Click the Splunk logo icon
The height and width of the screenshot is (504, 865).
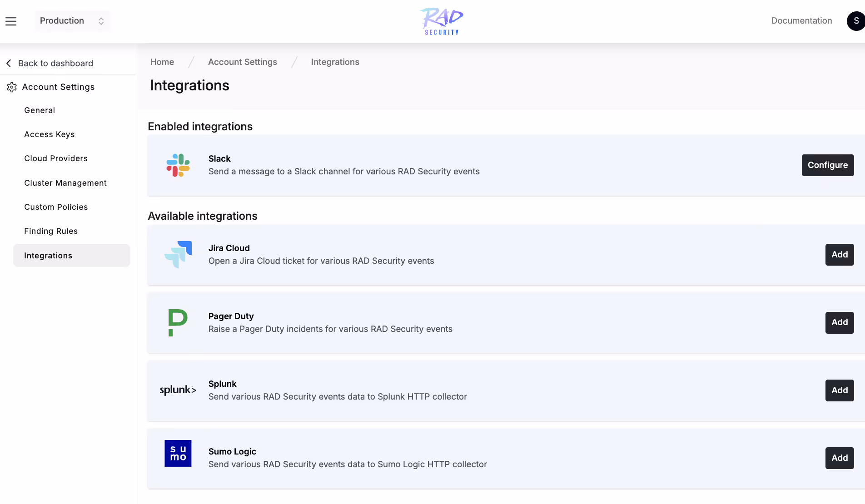pos(178,390)
